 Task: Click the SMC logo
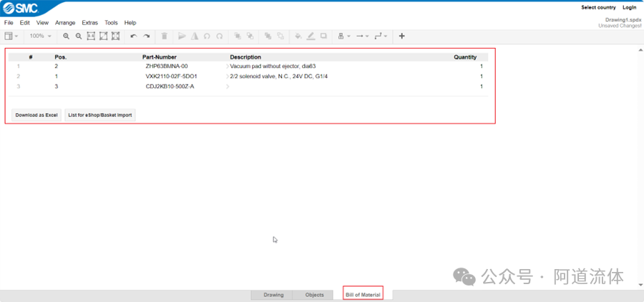[x=21, y=7]
